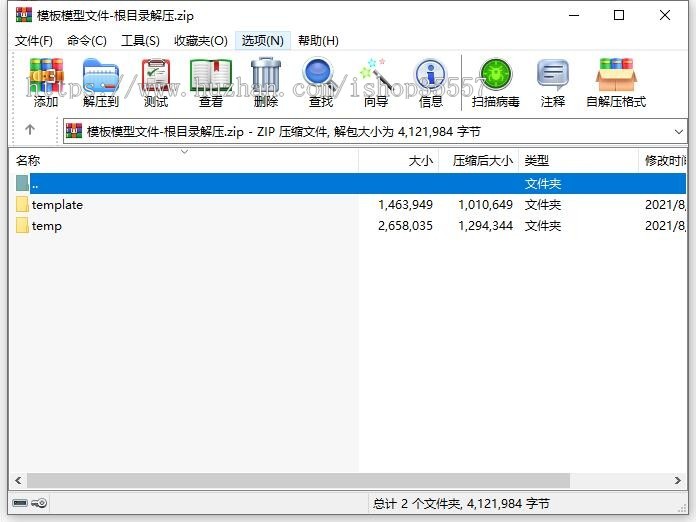Select the '..' parent row
Image resolution: width=696 pixels, height=522 pixels.
click(x=351, y=183)
